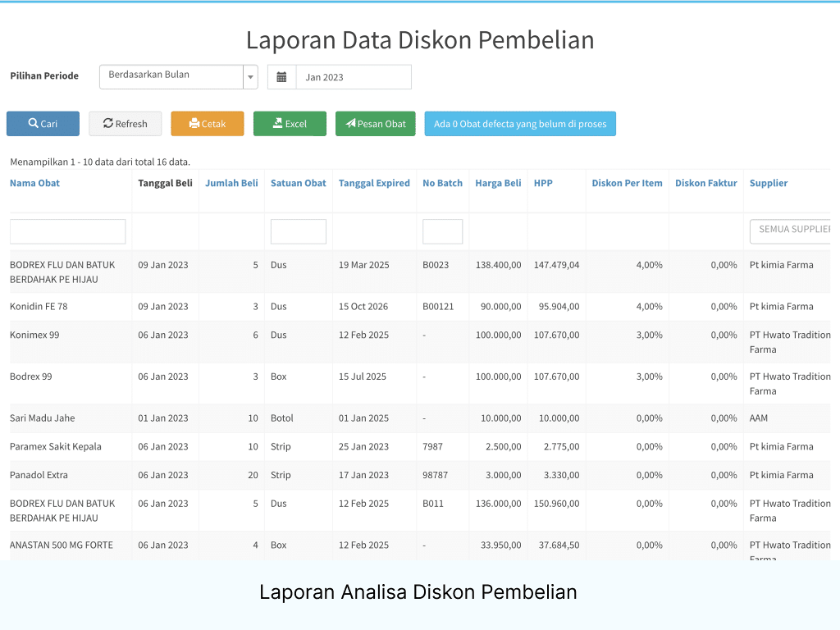Select the Bodrex 99 row name

[x=31, y=377]
